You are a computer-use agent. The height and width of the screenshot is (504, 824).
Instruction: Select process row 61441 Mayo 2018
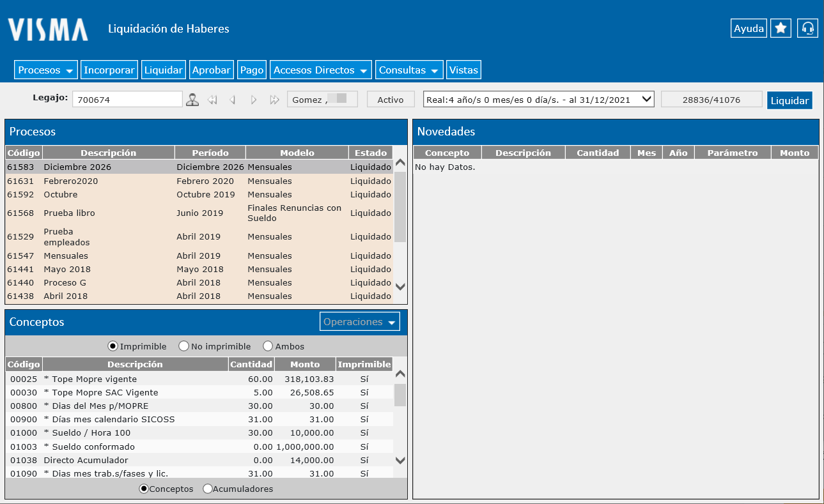pos(199,269)
